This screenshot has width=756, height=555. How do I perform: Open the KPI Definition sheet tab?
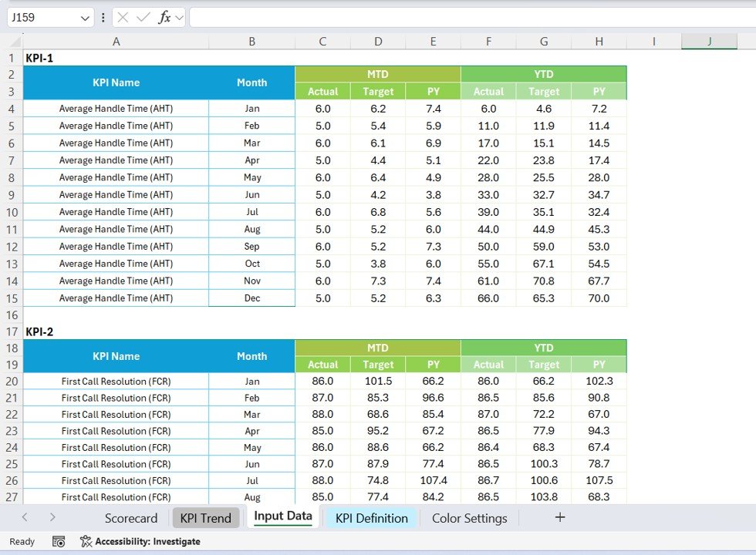pyautogui.click(x=371, y=518)
